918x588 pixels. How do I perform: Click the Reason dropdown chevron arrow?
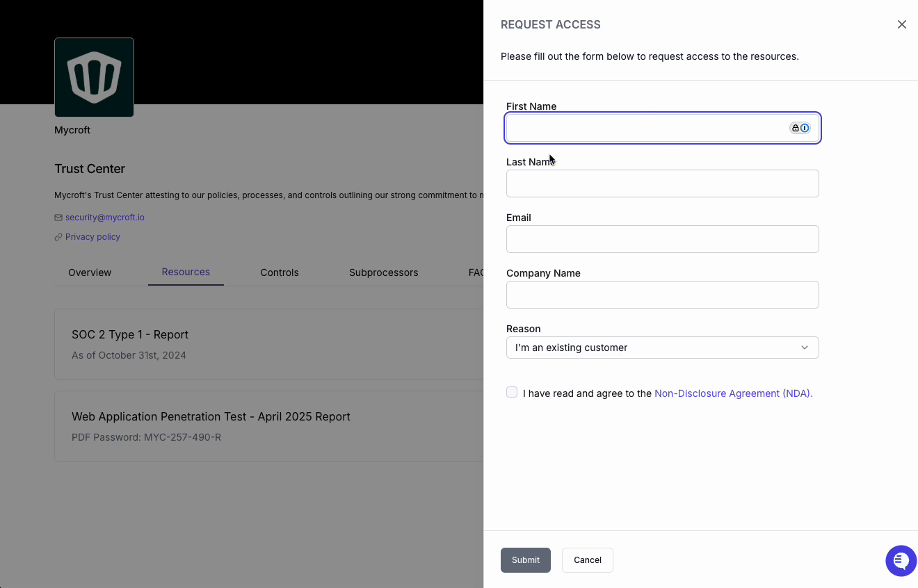(805, 348)
